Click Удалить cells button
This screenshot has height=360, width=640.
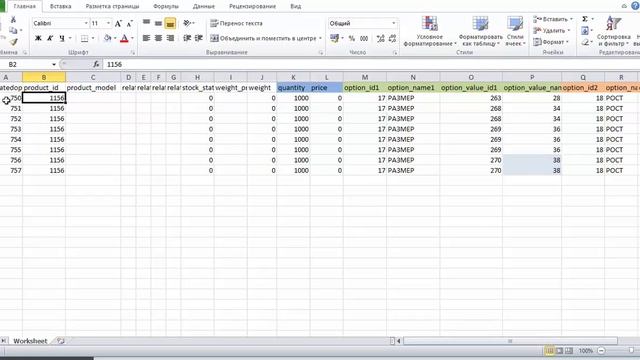551,31
